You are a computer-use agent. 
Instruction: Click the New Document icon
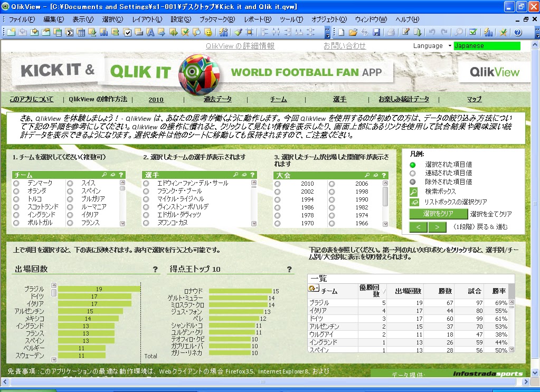(x=341, y=32)
